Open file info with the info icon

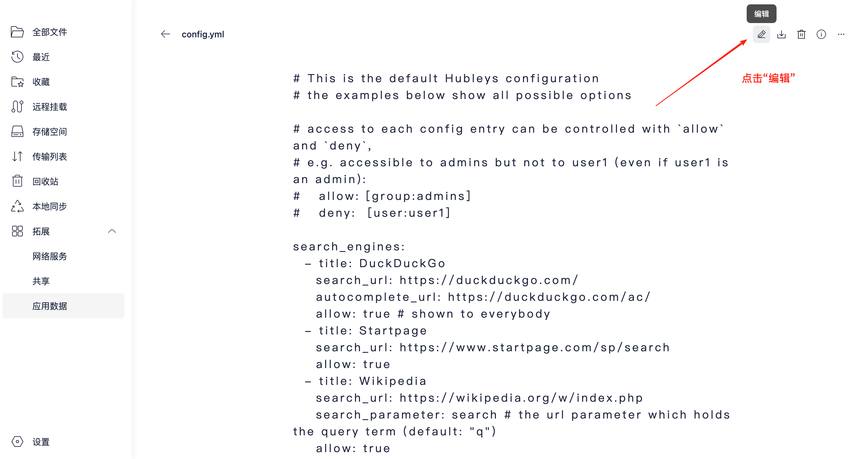tap(821, 34)
